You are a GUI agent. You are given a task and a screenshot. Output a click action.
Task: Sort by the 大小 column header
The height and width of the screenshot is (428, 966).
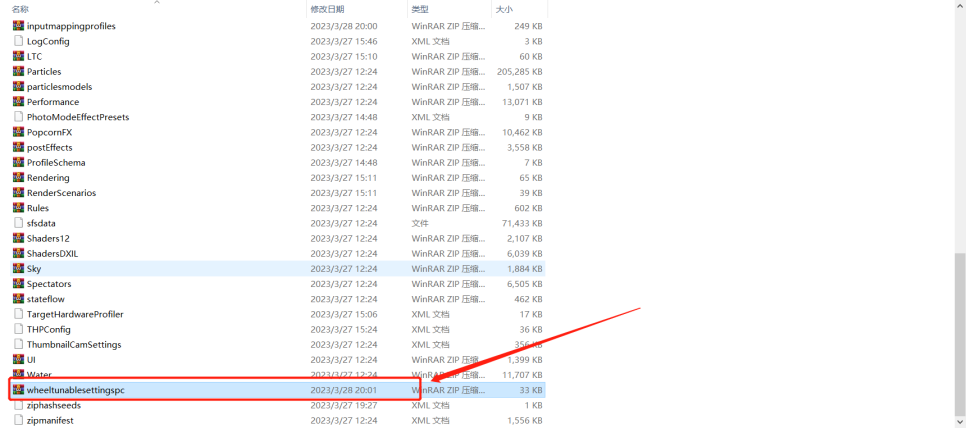click(505, 9)
